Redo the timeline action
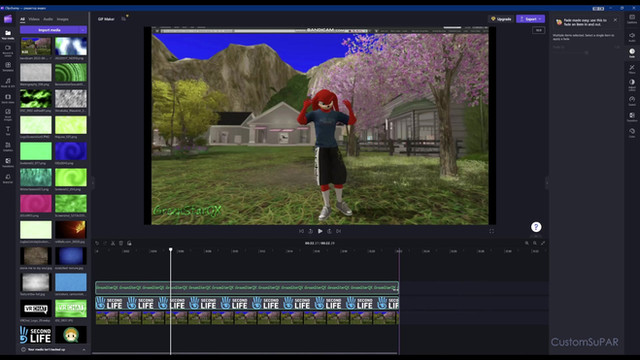This screenshot has width=640, height=360. coord(105,243)
